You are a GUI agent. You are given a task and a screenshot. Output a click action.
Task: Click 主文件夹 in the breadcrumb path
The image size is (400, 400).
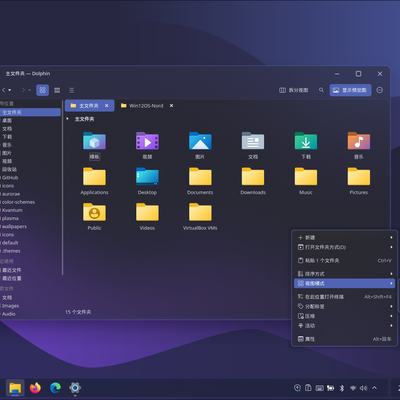coord(84,119)
